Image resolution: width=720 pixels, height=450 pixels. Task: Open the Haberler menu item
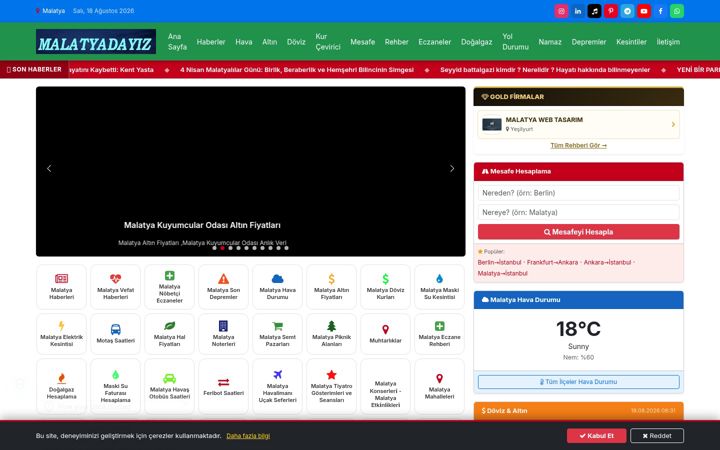(x=211, y=42)
